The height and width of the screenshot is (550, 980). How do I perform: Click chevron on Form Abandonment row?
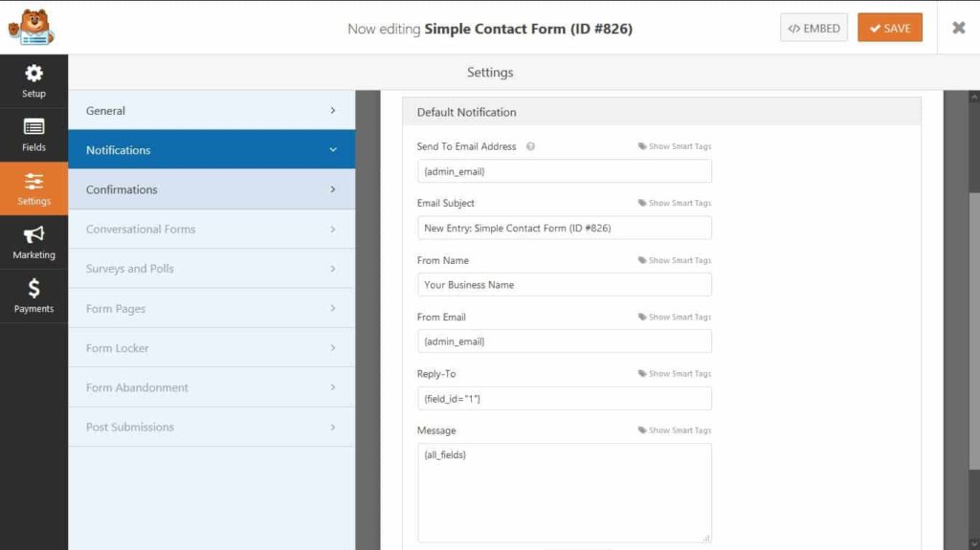coord(332,387)
